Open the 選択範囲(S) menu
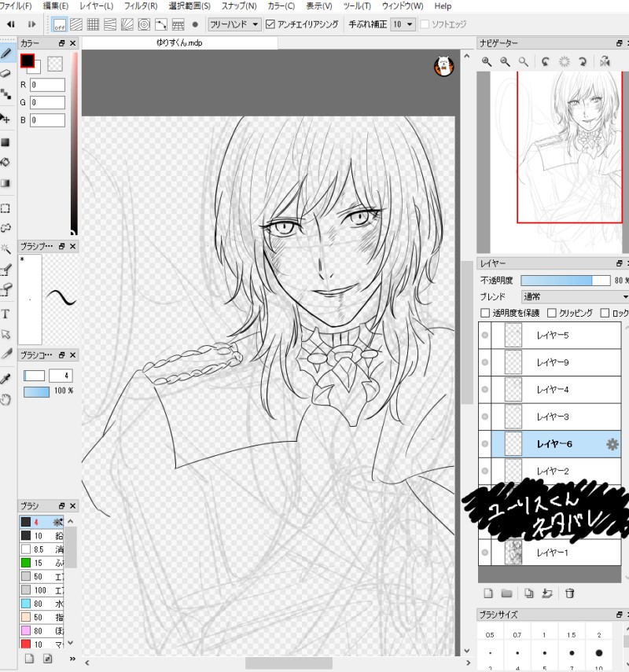 189,6
